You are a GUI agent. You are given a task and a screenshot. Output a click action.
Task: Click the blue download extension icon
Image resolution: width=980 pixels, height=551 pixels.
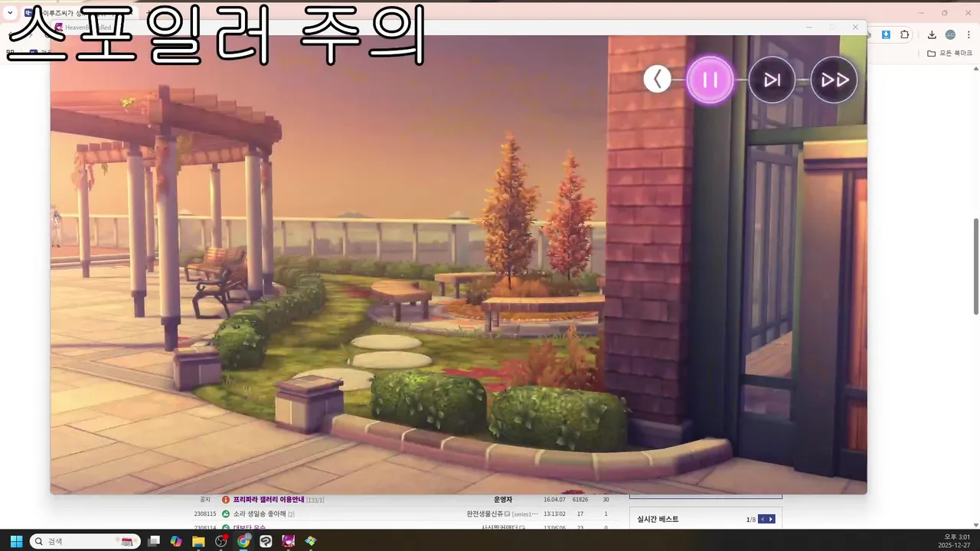point(886,34)
